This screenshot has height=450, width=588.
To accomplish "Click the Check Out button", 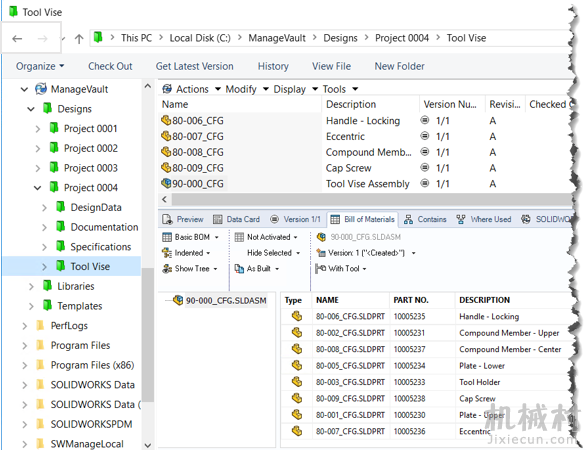I will [110, 66].
